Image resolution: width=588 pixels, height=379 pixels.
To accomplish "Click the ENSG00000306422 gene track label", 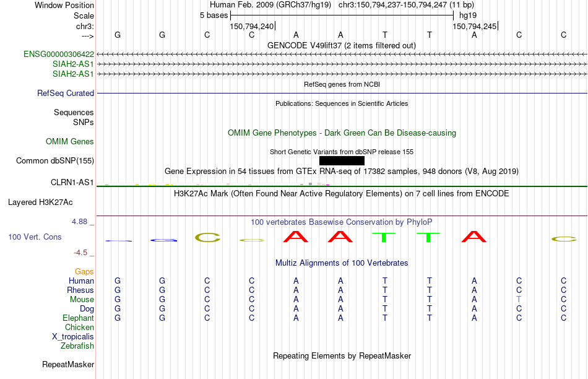I will click(59, 54).
